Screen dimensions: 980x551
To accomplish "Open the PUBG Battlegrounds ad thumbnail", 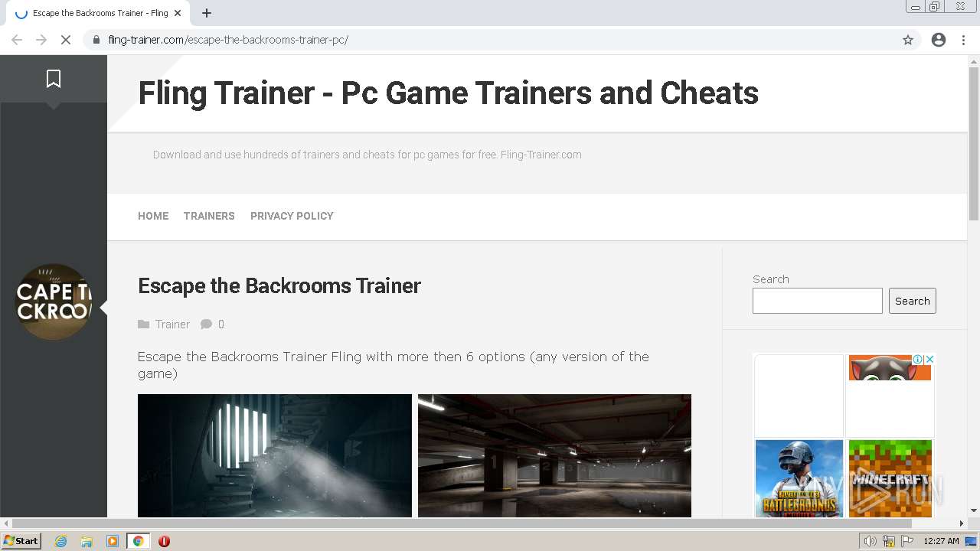I will (x=799, y=478).
